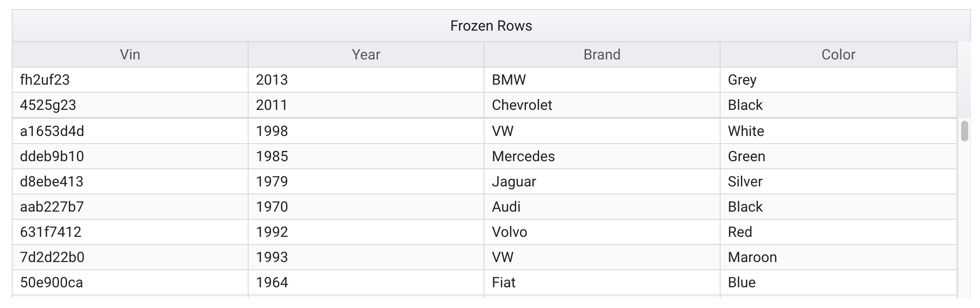980x308 pixels.
Task: Click the year 1985 cell
Action: pyautogui.click(x=366, y=156)
